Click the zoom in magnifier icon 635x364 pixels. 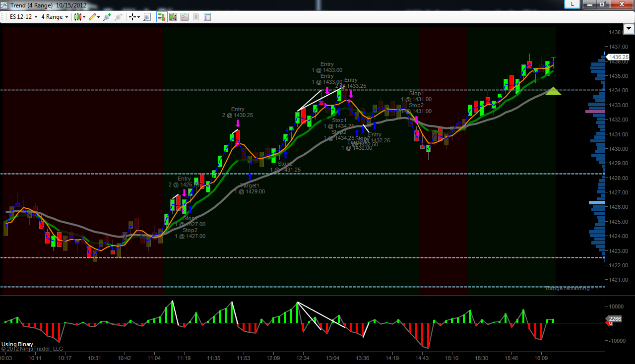coord(107,17)
